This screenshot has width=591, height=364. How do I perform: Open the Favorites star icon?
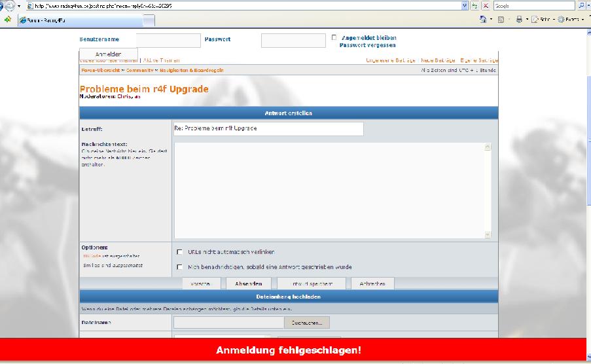point(7,20)
